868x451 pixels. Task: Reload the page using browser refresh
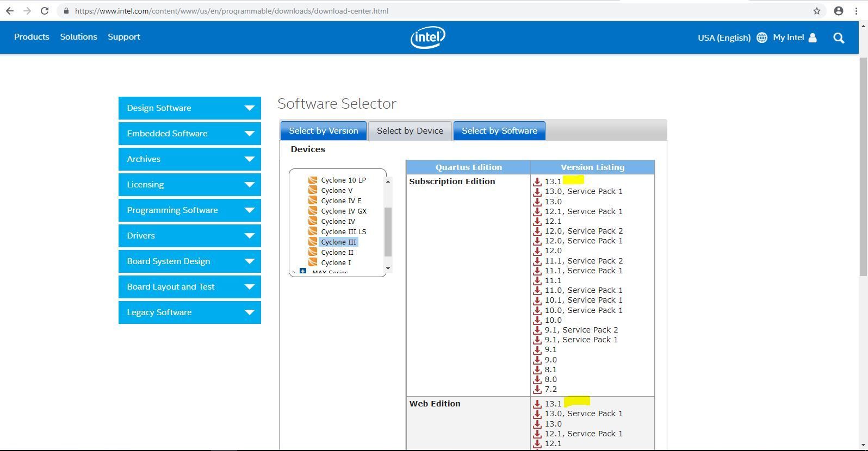click(45, 11)
